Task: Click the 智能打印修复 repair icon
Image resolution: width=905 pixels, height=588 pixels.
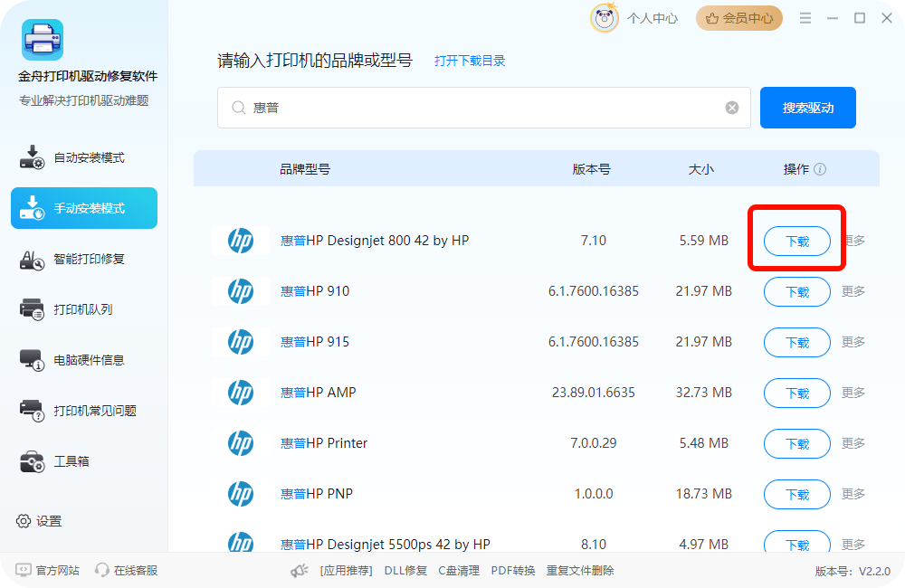Action: [x=32, y=261]
